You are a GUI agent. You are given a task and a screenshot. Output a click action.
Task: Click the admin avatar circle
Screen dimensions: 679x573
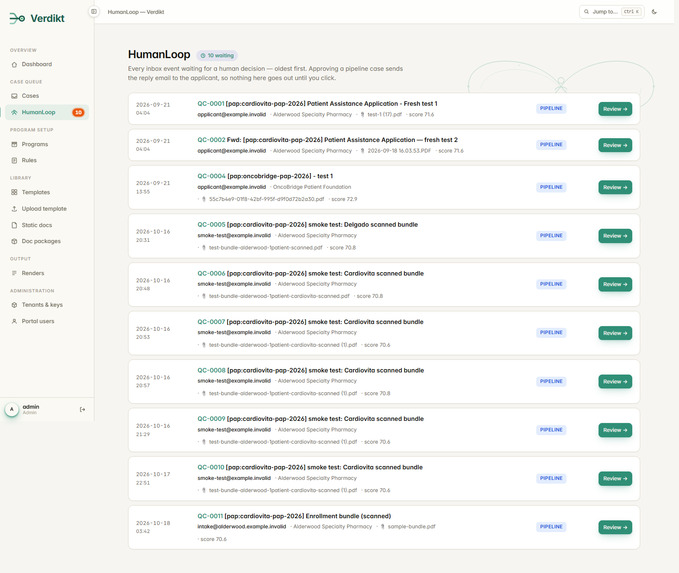(12, 409)
